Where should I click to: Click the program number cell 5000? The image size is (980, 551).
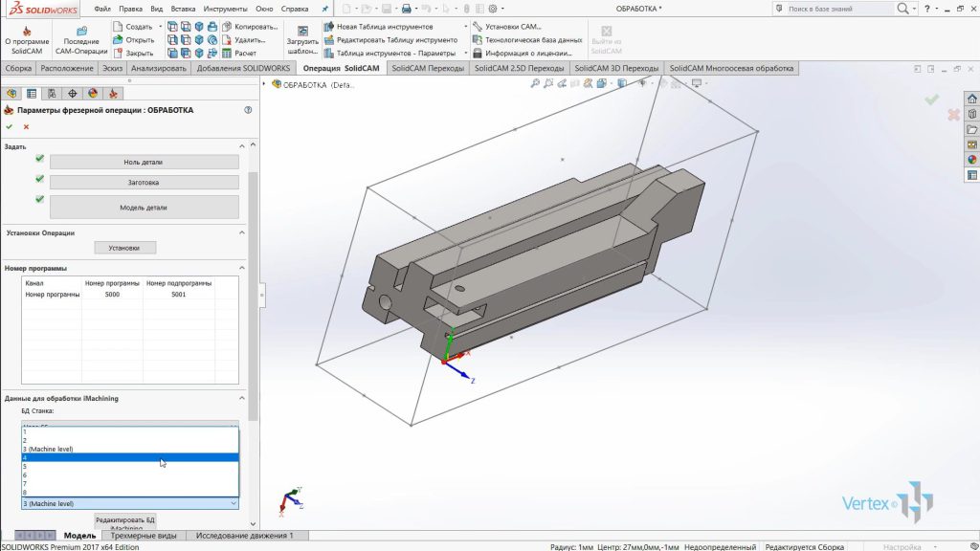coord(112,295)
